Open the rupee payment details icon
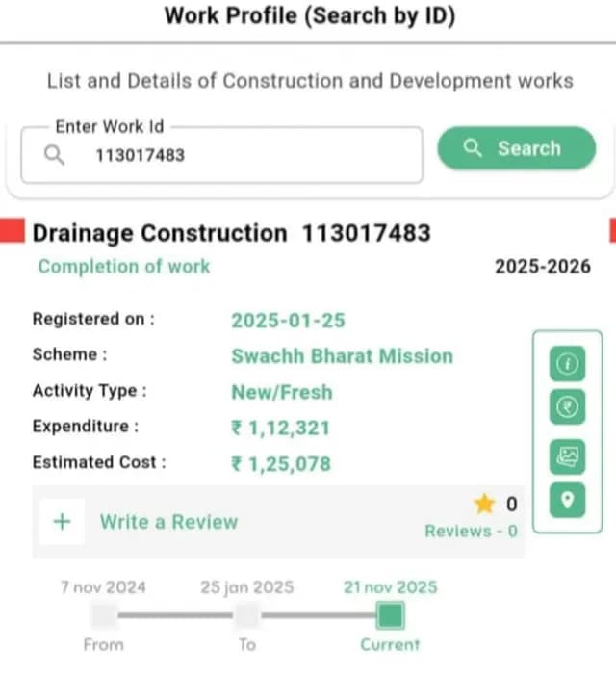 click(567, 408)
